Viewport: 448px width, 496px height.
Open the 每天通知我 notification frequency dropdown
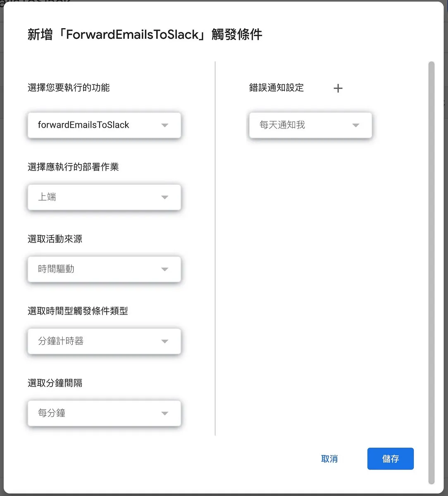(x=310, y=125)
